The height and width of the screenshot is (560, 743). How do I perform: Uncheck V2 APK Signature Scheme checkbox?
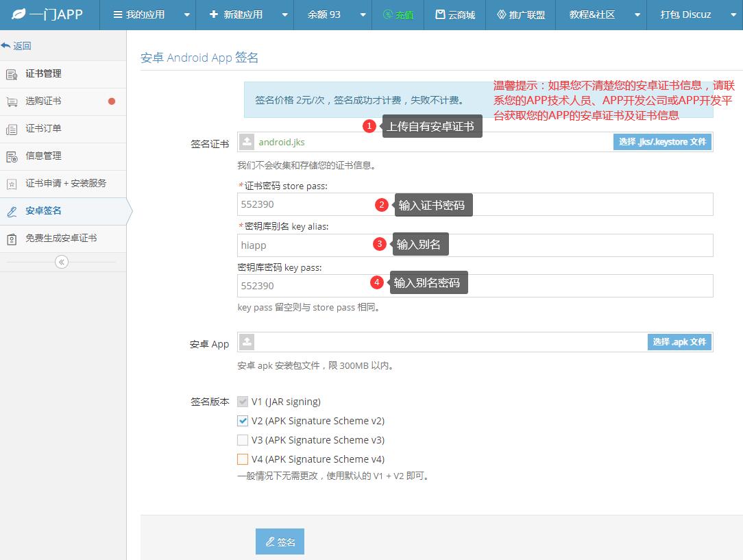(243, 421)
